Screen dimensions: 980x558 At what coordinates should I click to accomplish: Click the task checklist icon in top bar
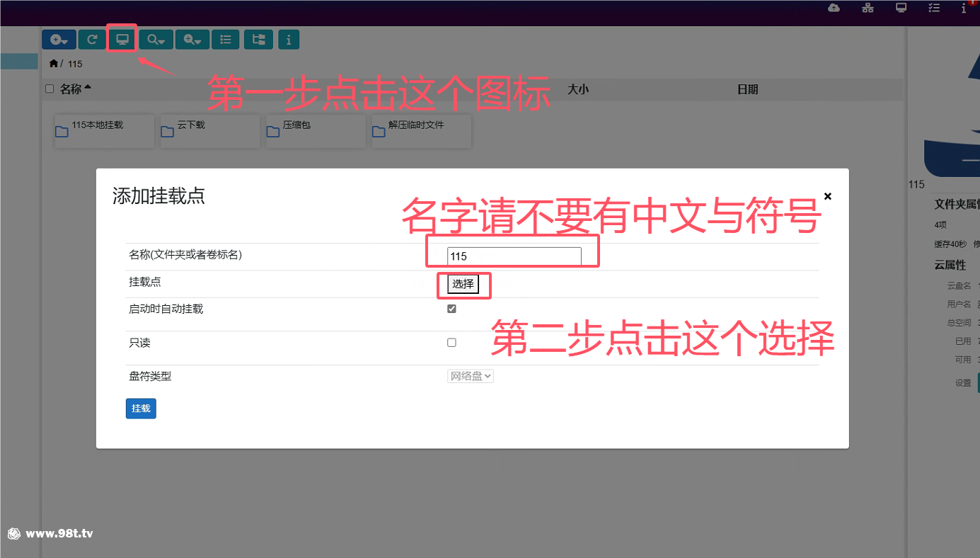[x=934, y=8]
